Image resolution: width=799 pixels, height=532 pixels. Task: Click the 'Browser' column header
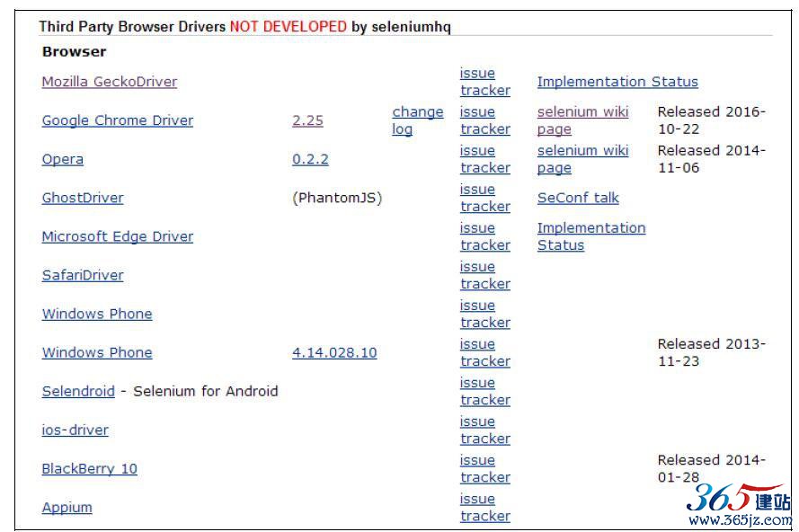75,51
